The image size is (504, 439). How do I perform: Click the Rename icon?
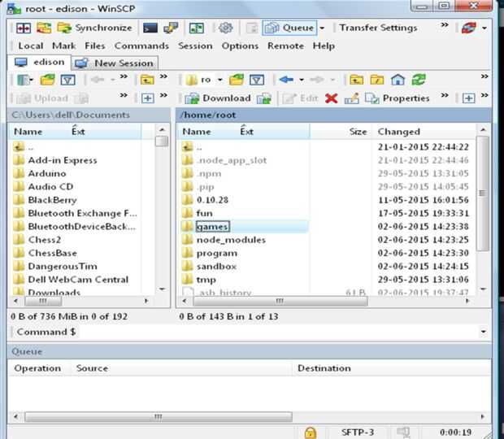pyautogui.click(x=352, y=98)
